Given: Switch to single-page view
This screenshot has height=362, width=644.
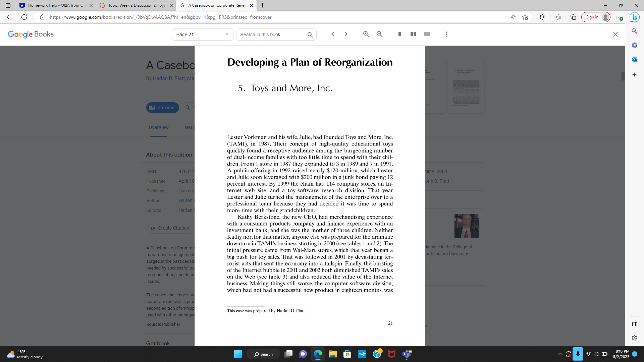Looking at the screenshot, I should [x=399, y=34].
